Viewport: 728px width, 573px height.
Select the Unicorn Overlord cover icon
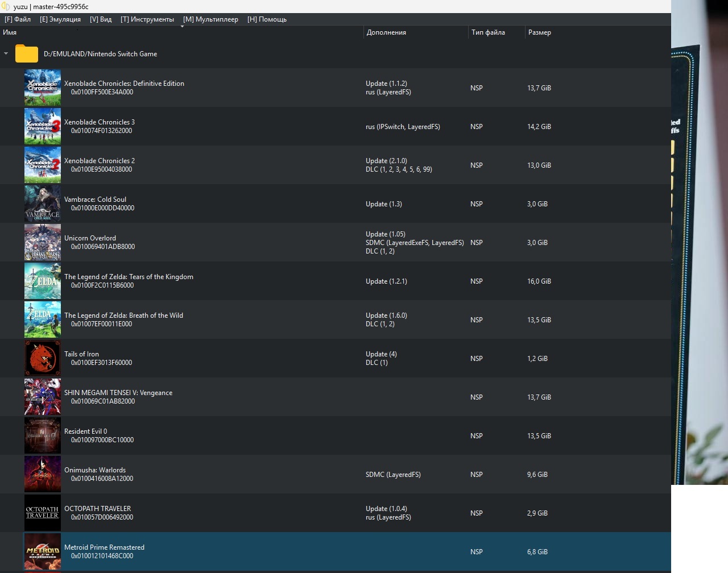[43, 242]
